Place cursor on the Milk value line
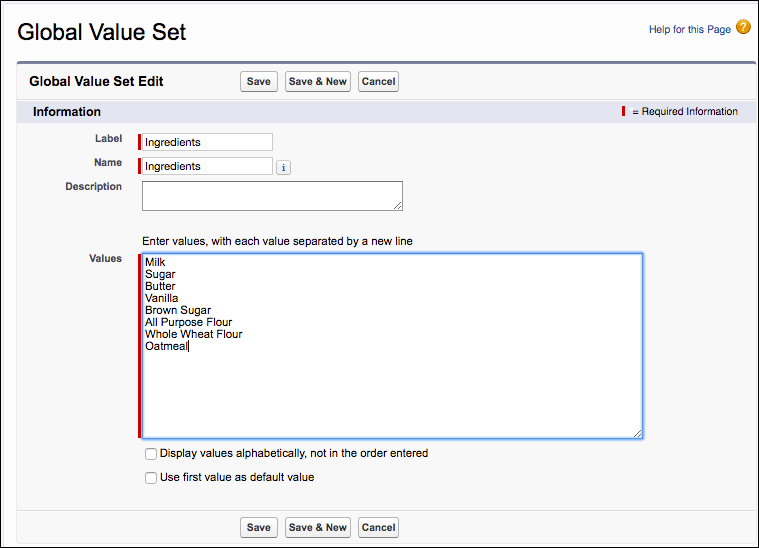Screen dimensions: 759x548 pos(155,262)
